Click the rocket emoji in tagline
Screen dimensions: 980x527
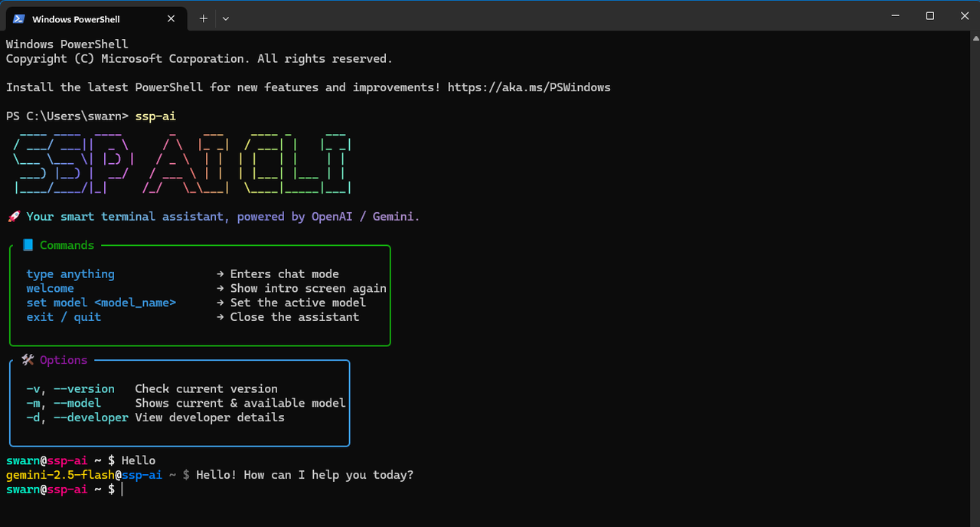(13, 217)
